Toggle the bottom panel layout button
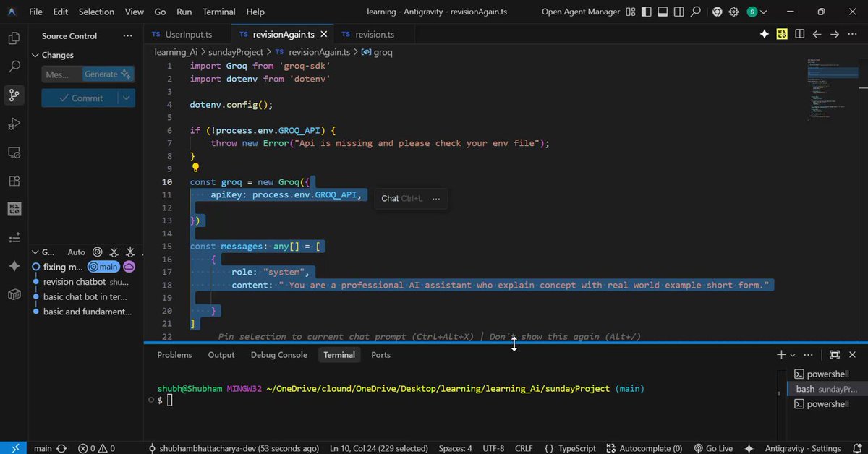Image resolution: width=868 pixels, height=454 pixels. coord(664,12)
